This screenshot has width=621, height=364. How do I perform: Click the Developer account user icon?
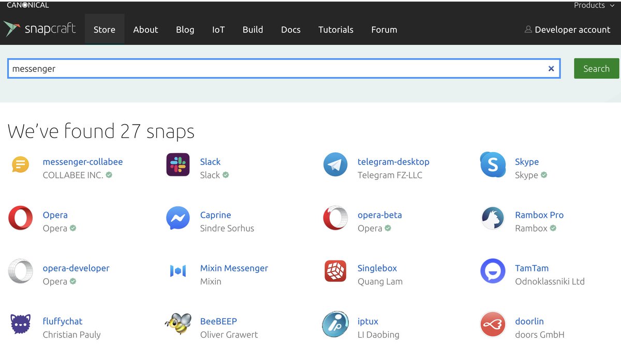(x=528, y=29)
